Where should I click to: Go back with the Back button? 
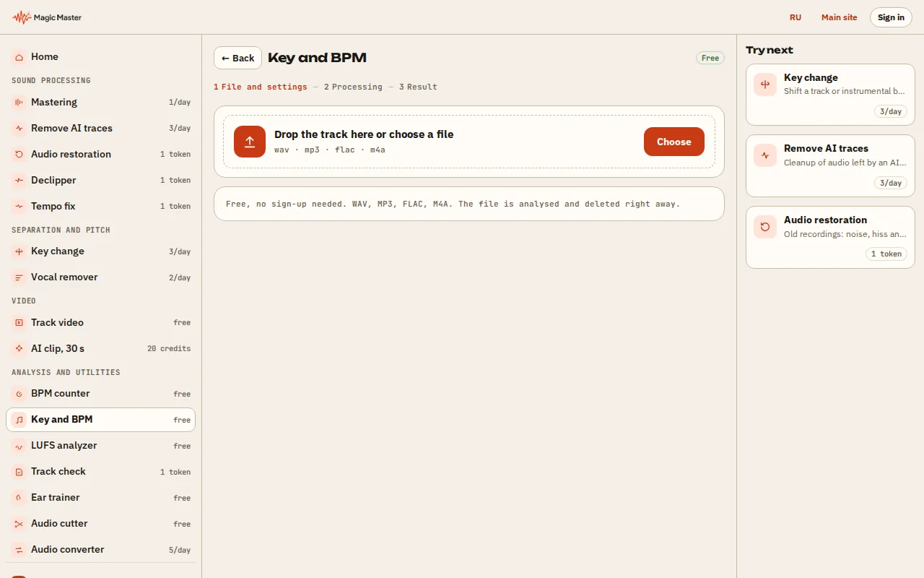click(237, 58)
